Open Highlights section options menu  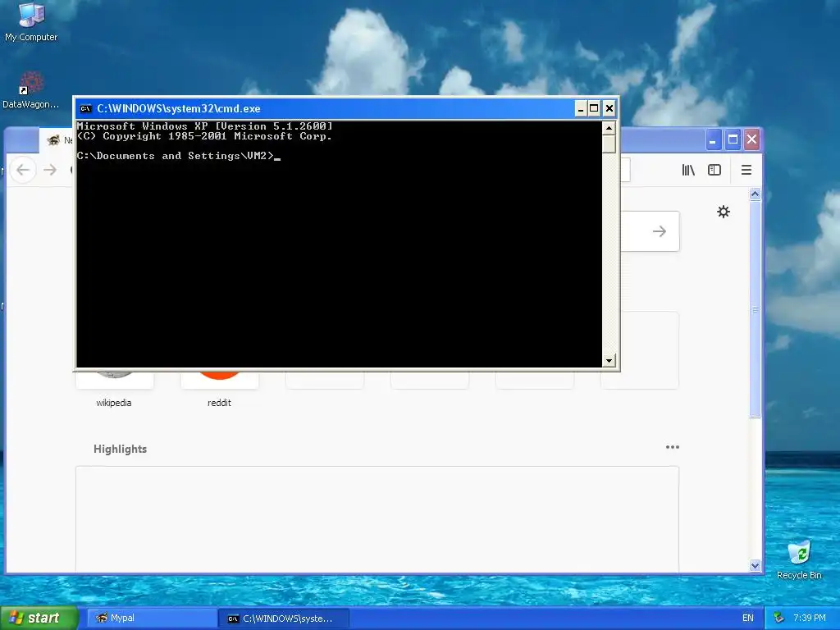(673, 447)
